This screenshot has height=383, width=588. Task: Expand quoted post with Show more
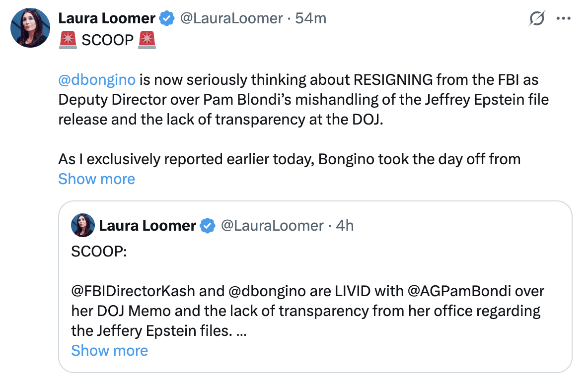pos(109,350)
